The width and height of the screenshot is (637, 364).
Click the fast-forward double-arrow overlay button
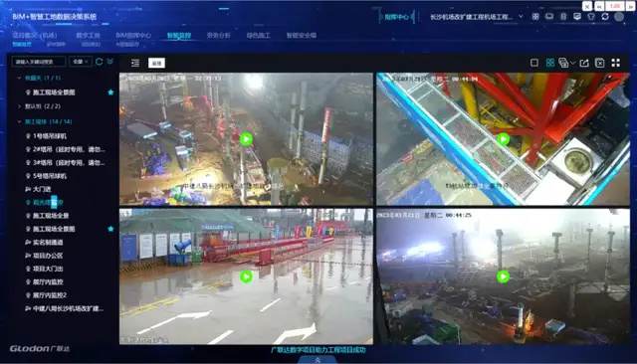(630, 6)
